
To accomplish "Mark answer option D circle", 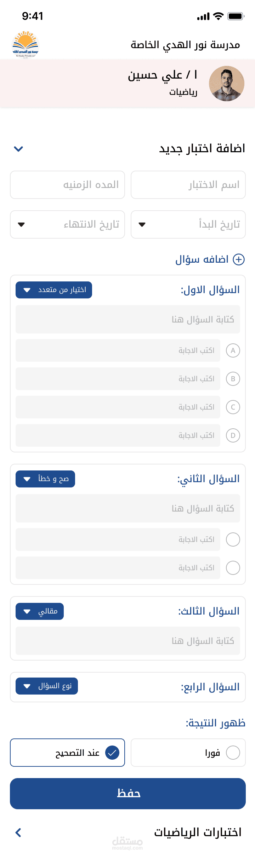I will [x=233, y=435].
